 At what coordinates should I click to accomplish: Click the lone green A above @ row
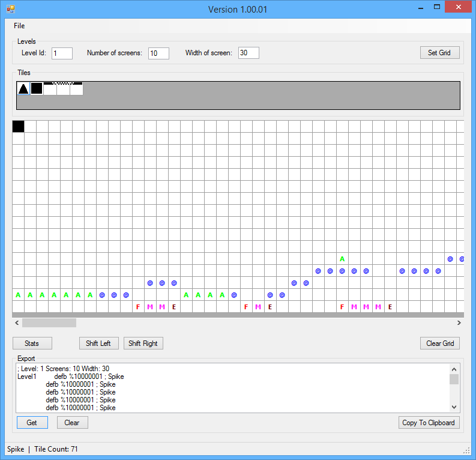point(342,259)
